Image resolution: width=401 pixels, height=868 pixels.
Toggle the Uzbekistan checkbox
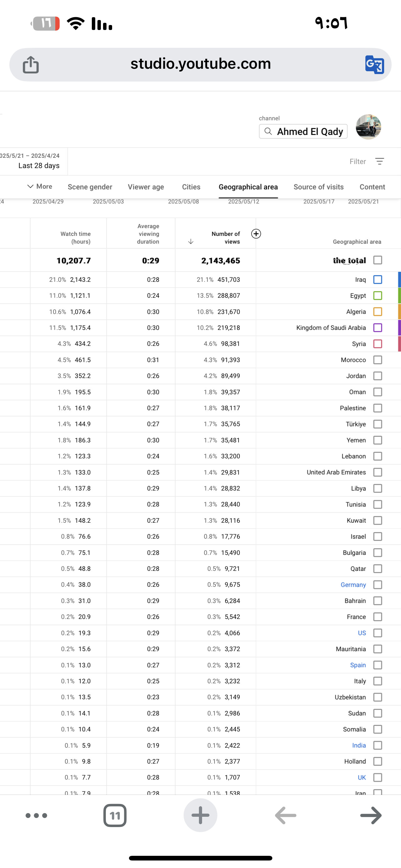tap(378, 697)
